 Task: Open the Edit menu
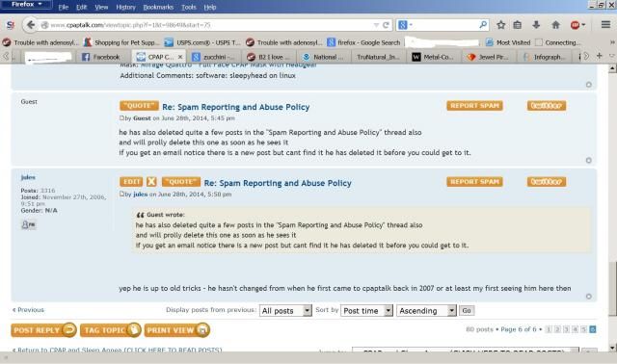coord(81,7)
